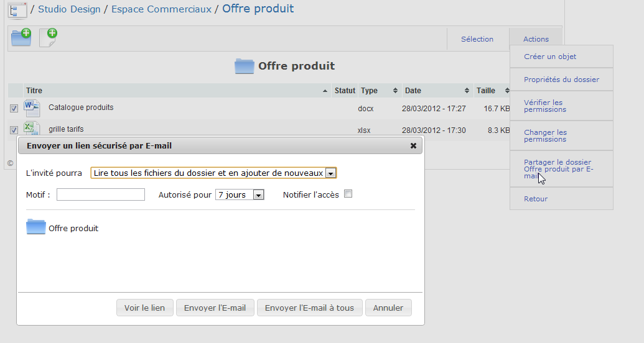Enable the Notifier l'accès checkbox
This screenshot has width=644, height=343.
coord(348,194)
